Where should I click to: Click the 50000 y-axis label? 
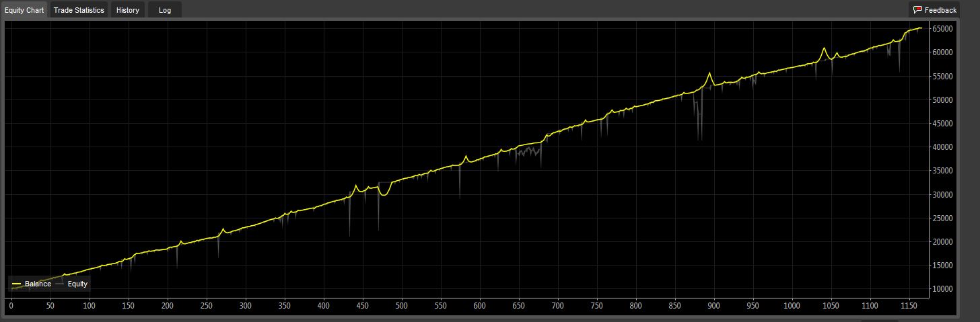coord(942,100)
